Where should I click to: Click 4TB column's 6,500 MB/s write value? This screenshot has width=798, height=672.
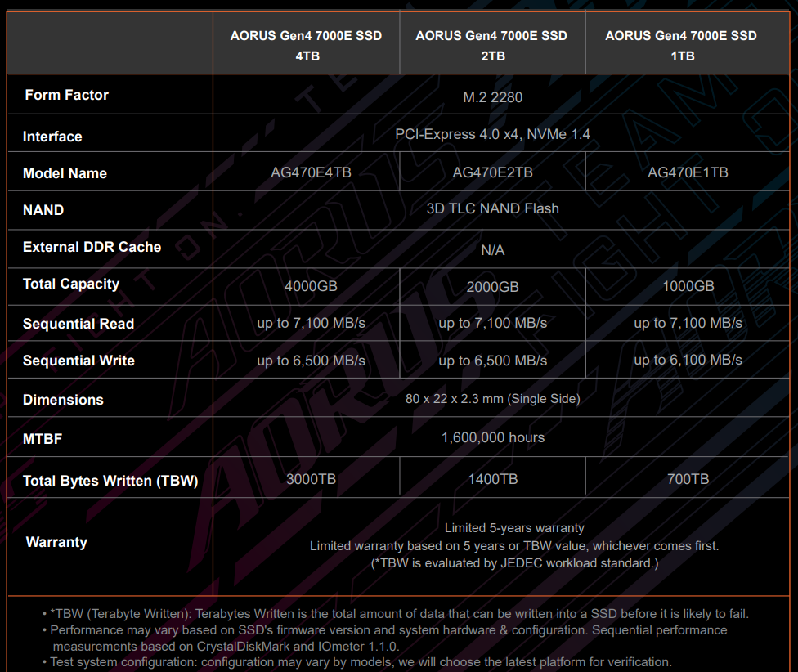point(311,361)
